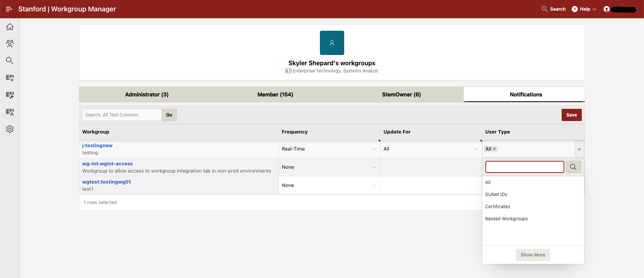644x278 pixels.
Task: Open Frequency dropdown for wgtest:testingwg01
Action: 329,185
